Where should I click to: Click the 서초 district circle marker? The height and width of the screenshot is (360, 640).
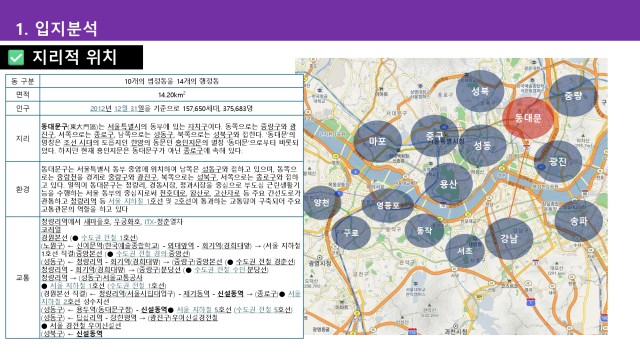coord(465,251)
